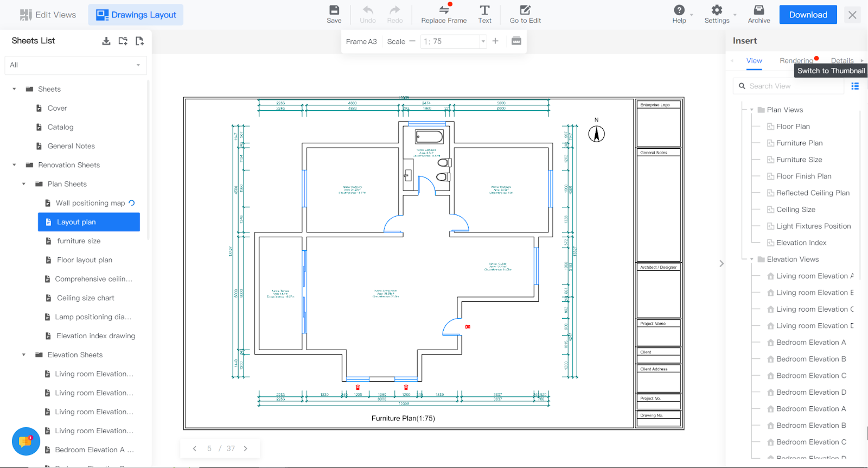Switch to Edit Views tab

point(48,15)
